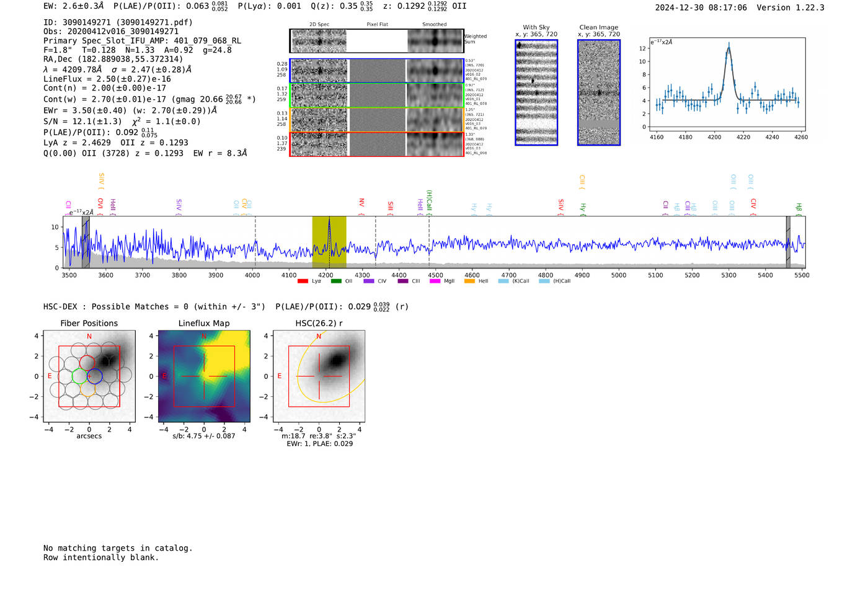Select the CIV purple legend swatch
The width and height of the screenshot is (868, 591).
369,281
